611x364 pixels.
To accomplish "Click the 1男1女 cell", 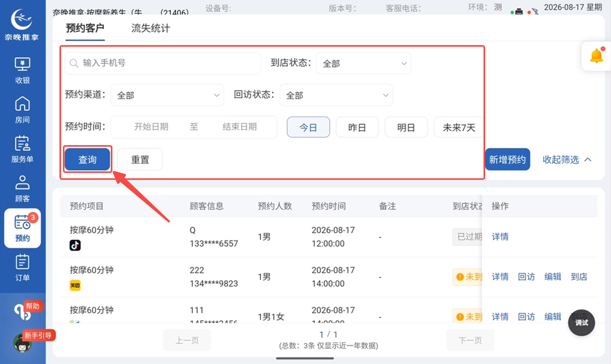I will coord(271,317).
